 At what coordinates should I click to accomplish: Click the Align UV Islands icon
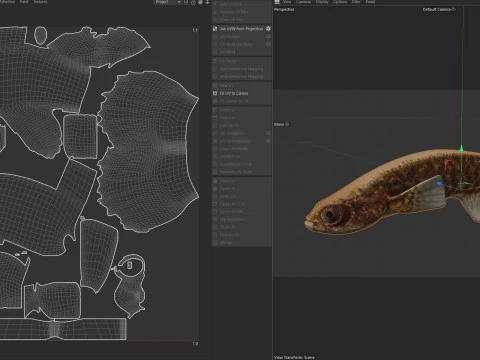215,148
